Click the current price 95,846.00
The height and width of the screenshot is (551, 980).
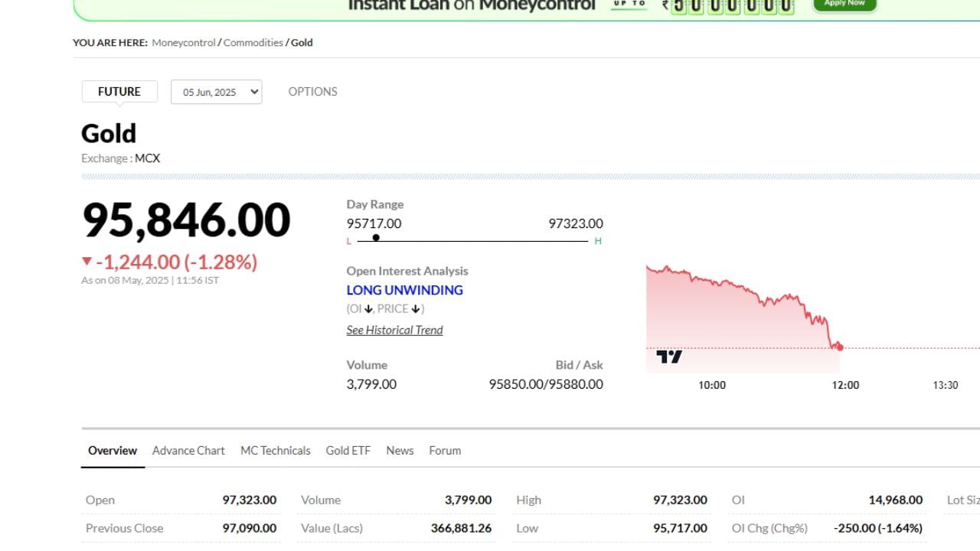tap(186, 220)
